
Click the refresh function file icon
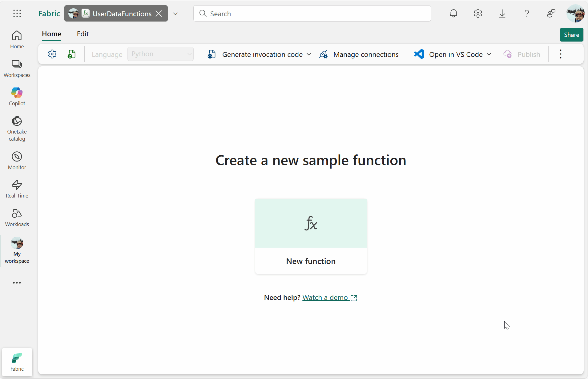(x=71, y=54)
